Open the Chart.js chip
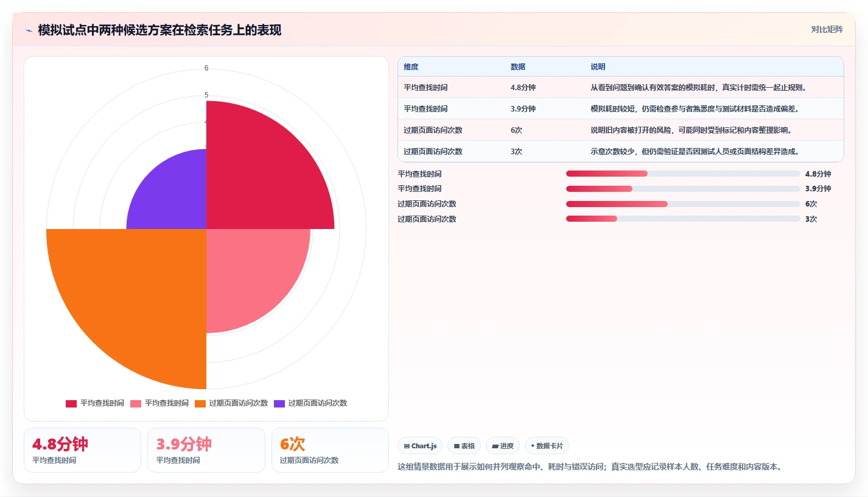Screen dimensions: 868x497 click(x=421, y=446)
